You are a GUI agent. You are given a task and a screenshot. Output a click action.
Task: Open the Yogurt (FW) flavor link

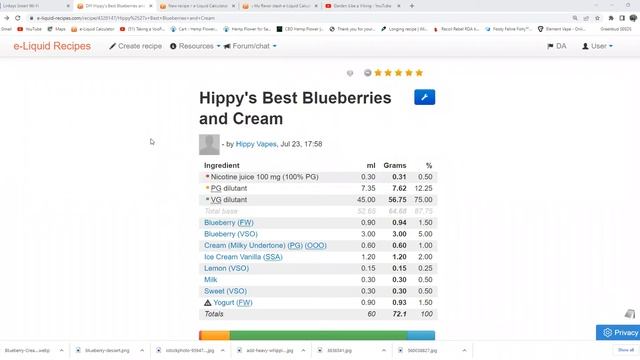(x=233, y=302)
